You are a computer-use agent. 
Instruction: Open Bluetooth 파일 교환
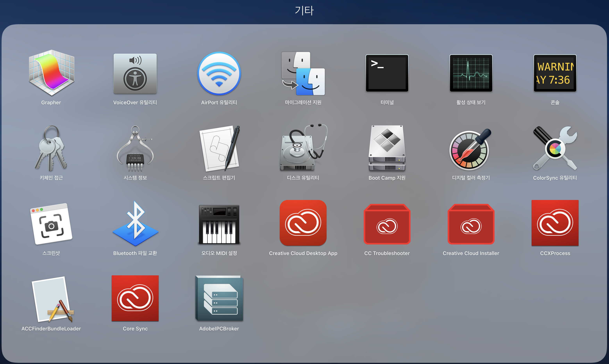[135, 224]
